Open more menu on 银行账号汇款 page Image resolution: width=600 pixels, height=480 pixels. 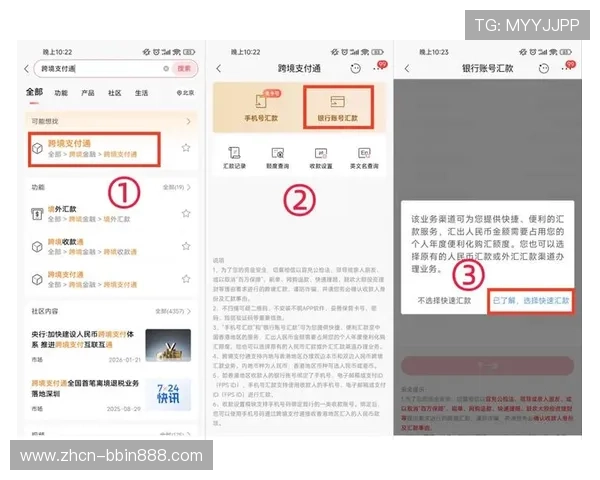(x=566, y=68)
